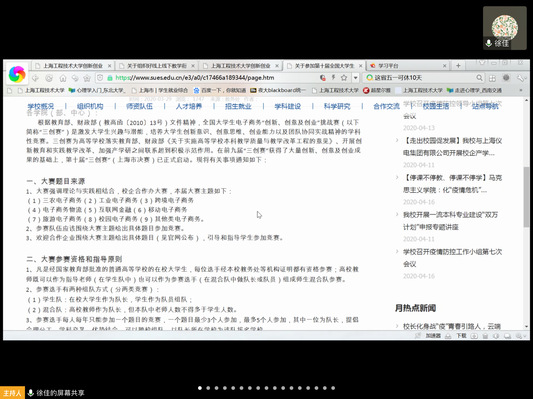Click the scroll-down arrow of page scrollbar
Viewport: 533px width, 399px height.
(x=527, y=326)
